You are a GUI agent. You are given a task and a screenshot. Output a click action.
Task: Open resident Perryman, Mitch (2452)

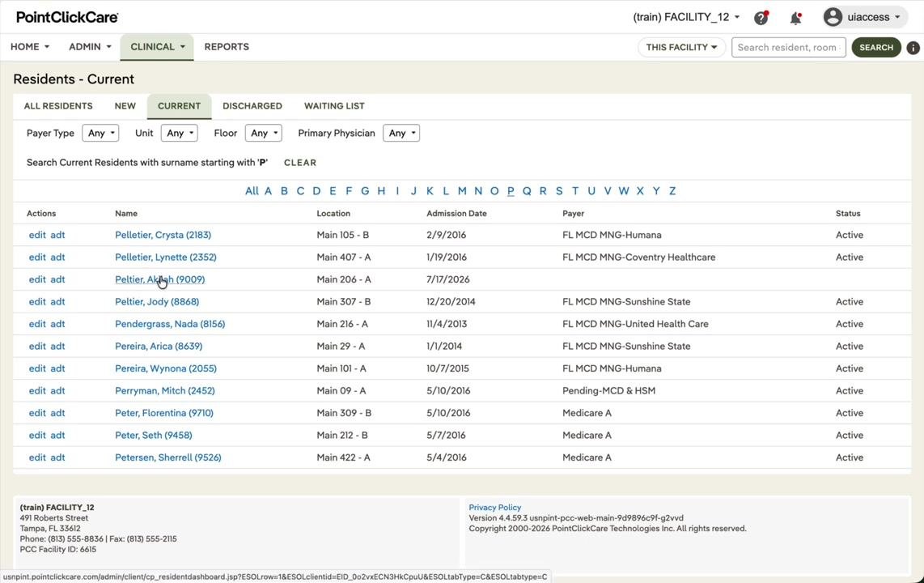[x=164, y=391]
